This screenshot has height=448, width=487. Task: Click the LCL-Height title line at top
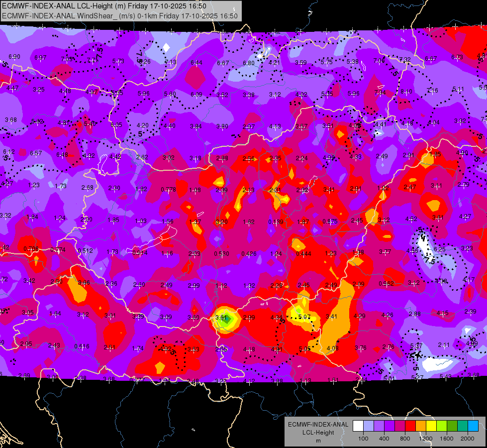point(104,6)
